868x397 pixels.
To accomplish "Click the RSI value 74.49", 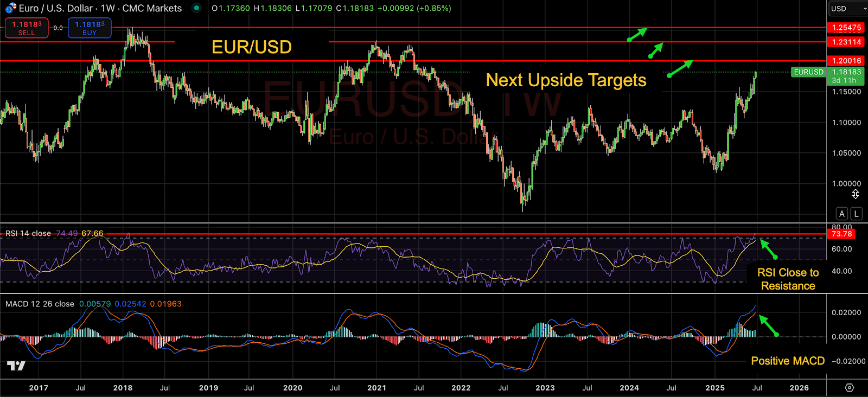I will tap(67, 233).
